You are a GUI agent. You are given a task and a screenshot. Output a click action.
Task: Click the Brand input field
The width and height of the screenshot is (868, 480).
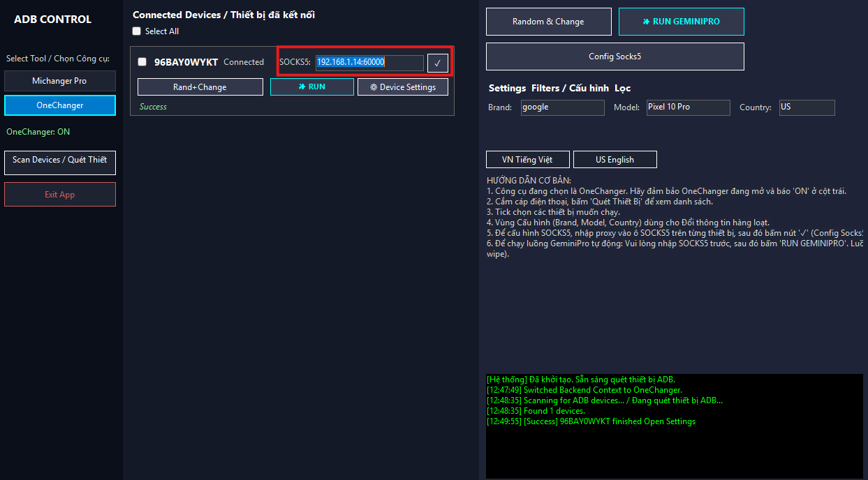(x=562, y=107)
